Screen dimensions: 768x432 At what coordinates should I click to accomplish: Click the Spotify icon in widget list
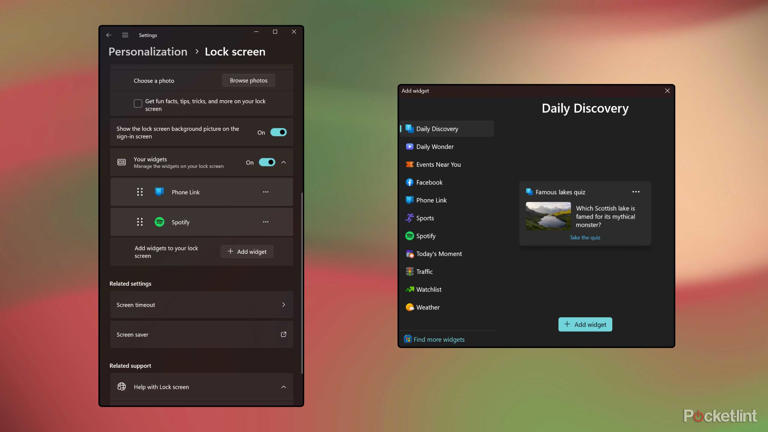click(x=159, y=222)
